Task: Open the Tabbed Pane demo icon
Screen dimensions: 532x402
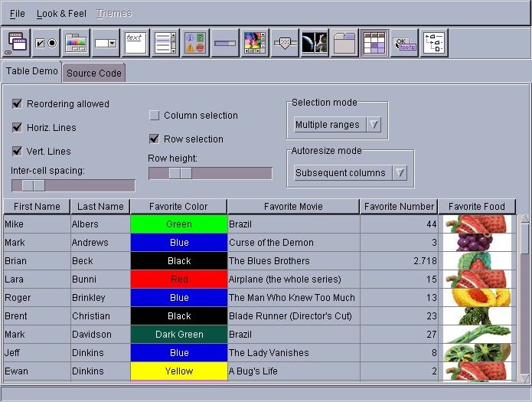Action: coord(344,43)
